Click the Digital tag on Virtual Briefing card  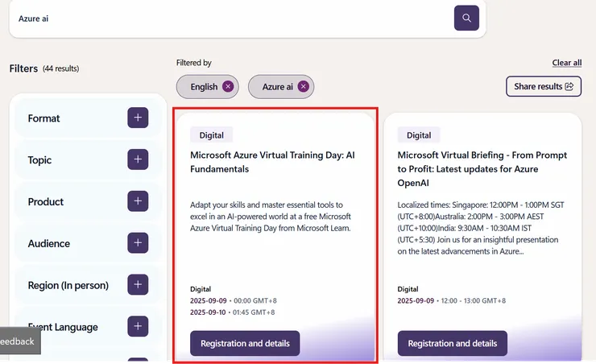click(x=419, y=135)
